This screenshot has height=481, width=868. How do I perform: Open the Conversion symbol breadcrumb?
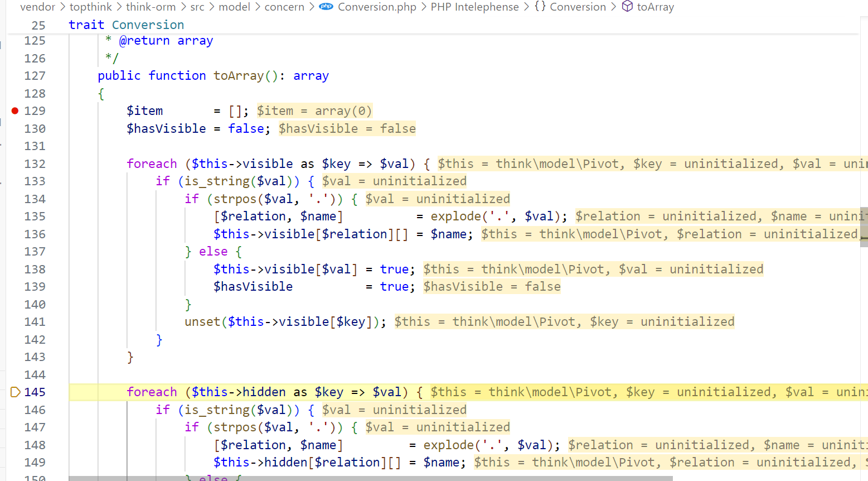coord(578,7)
